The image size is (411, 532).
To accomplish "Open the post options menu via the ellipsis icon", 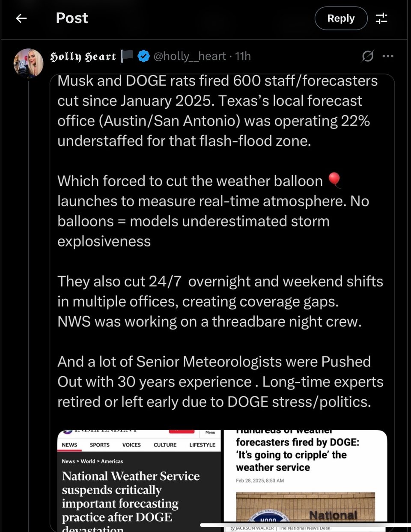I will (x=388, y=56).
